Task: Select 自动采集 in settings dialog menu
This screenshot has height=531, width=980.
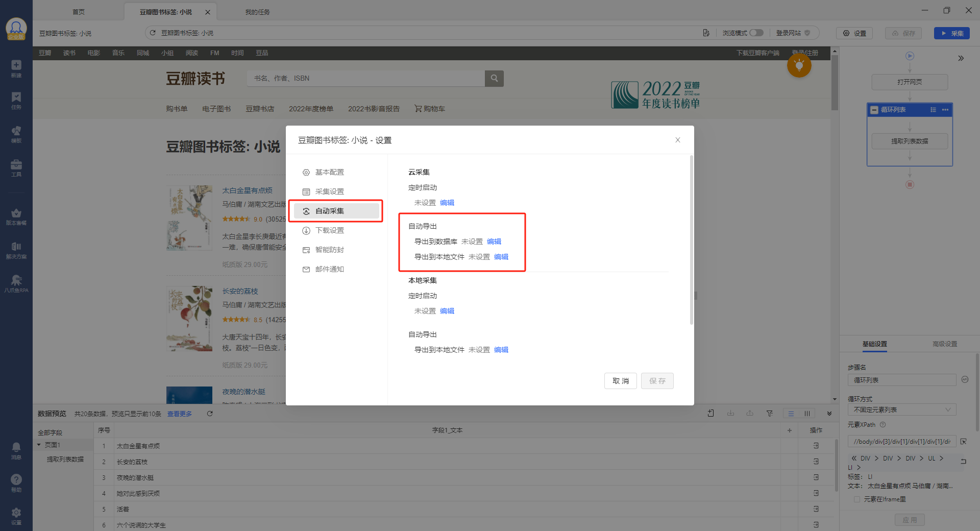Action: [337, 211]
